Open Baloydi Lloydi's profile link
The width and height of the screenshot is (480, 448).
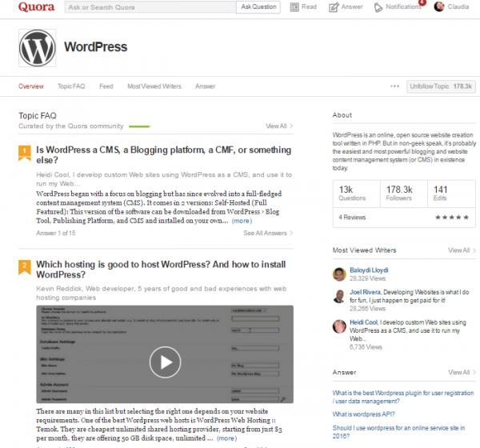[369, 270]
